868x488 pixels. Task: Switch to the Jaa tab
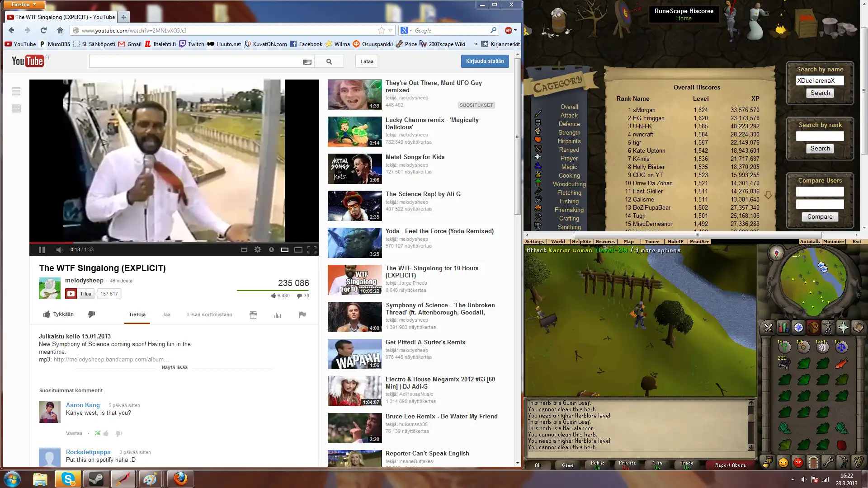point(166,314)
